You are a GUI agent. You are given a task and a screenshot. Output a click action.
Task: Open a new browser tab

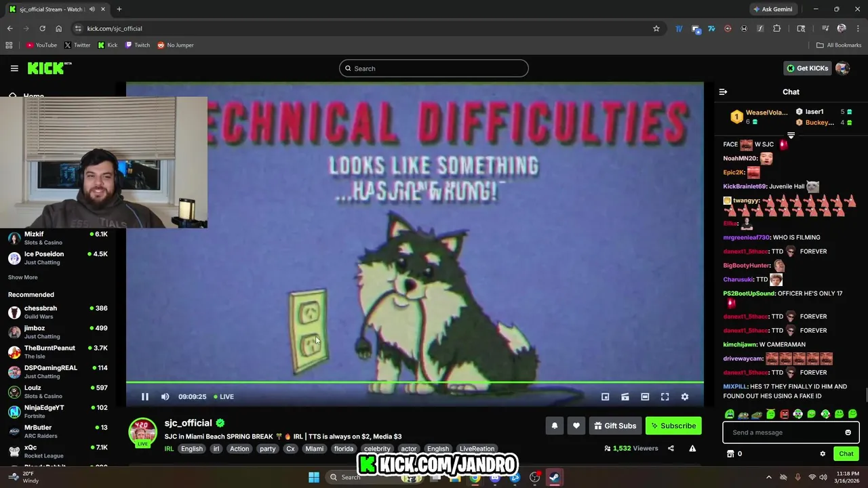119,9
